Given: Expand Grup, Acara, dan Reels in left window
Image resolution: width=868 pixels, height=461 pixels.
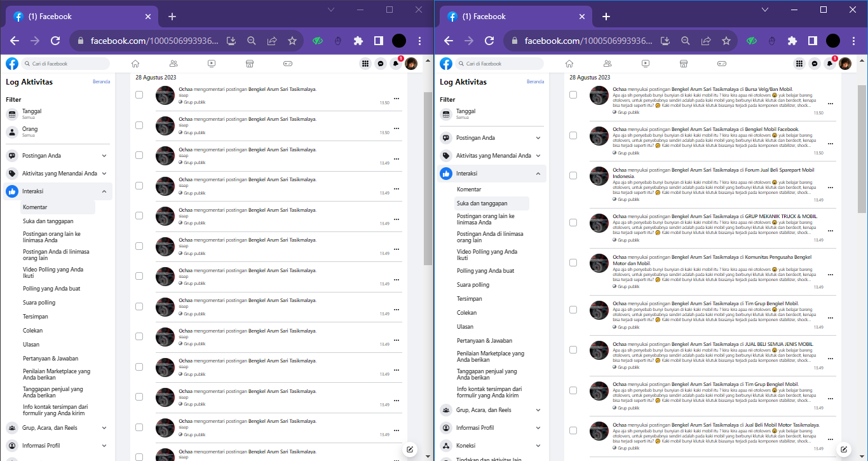Looking at the screenshot, I should tap(58, 428).
